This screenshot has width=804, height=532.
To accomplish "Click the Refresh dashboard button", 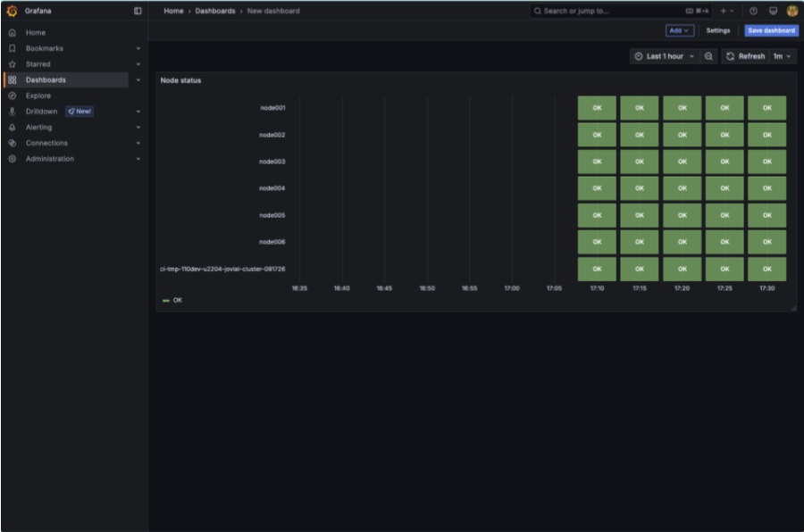I will click(745, 56).
